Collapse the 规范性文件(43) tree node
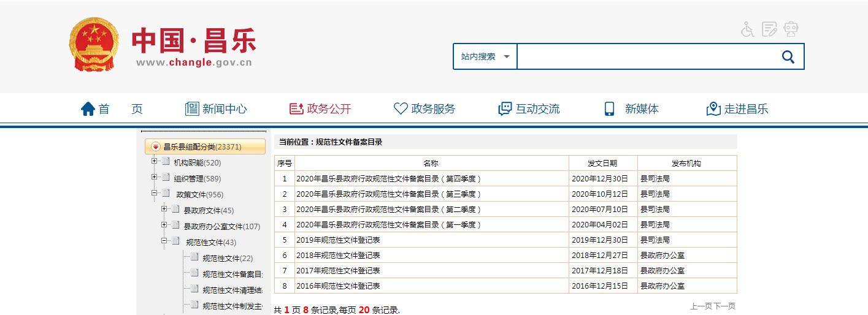 pos(164,241)
